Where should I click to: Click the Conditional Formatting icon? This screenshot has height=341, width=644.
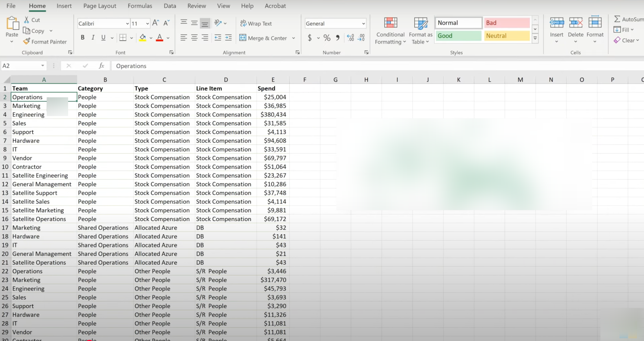[x=390, y=23]
